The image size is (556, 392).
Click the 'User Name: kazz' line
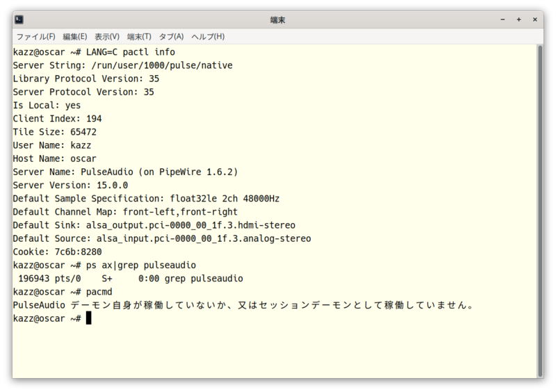tap(52, 145)
